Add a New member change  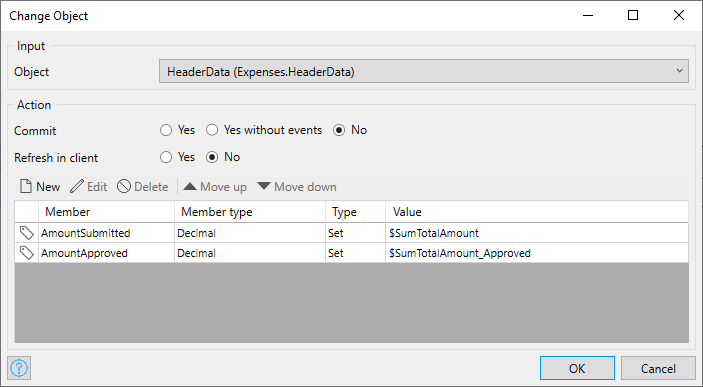pos(40,187)
